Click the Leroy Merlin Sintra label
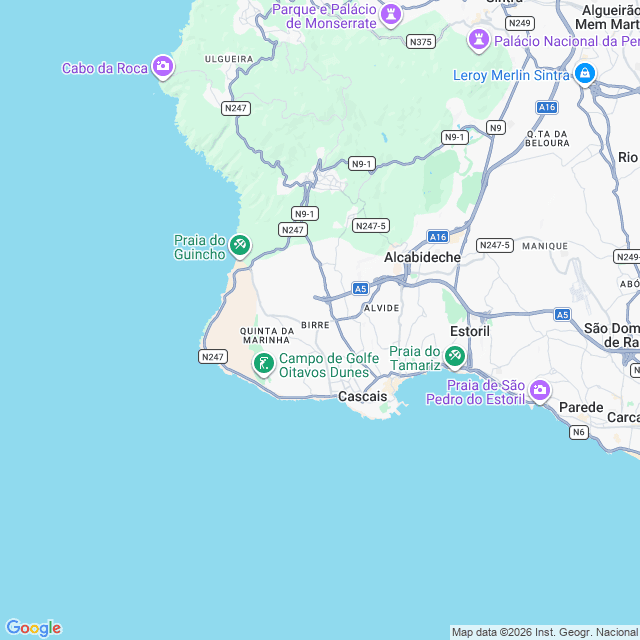Image resolution: width=640 pixels, height=640 pixels. [511, 76]
